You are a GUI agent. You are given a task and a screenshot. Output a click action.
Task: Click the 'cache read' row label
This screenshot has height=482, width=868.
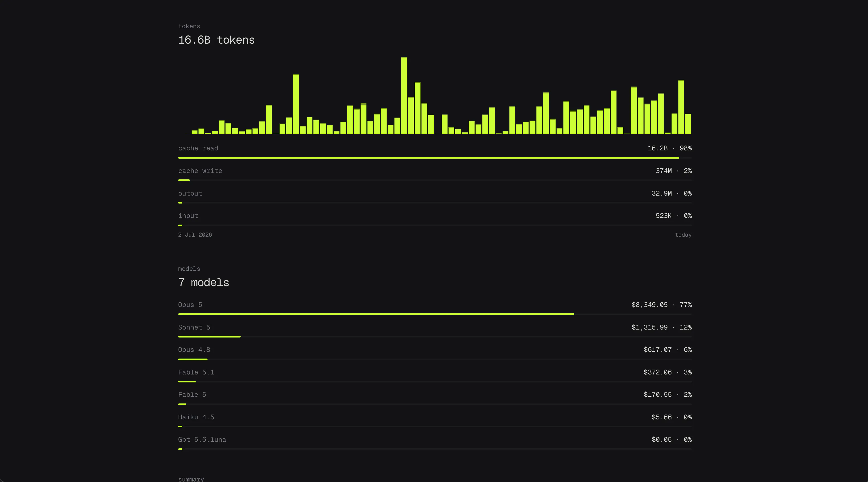click(x=198, y=148)
